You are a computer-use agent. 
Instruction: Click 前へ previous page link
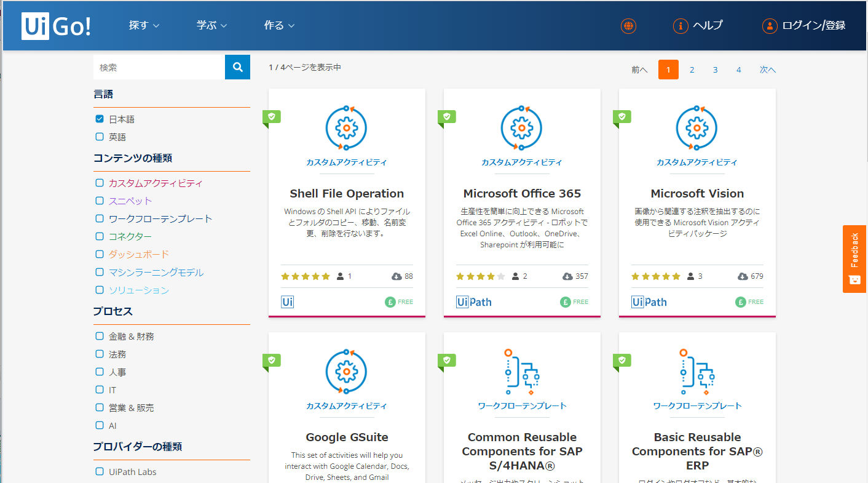coord(639,70)
